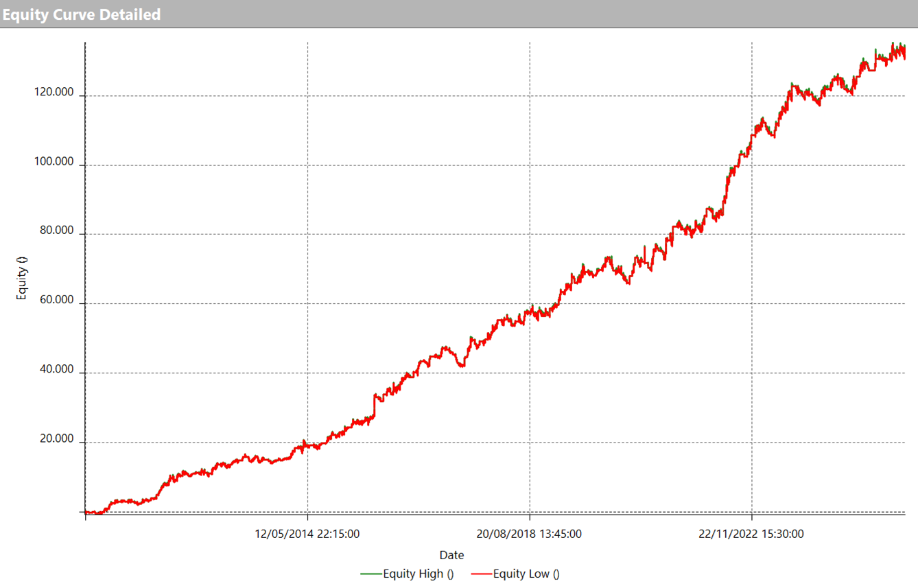
Task: Click the 20/08/2018 13:45:00 date label
Action: click(529, 534)
